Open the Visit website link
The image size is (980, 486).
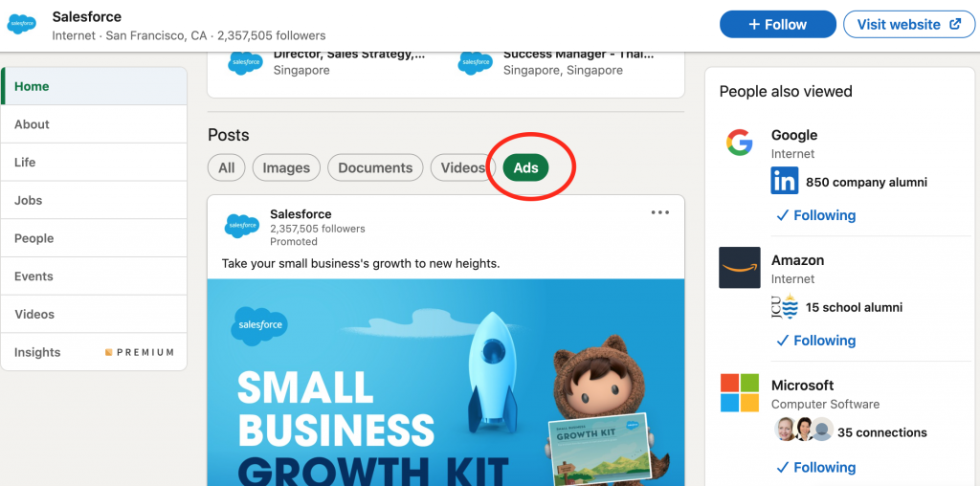(x=909, y=24)
